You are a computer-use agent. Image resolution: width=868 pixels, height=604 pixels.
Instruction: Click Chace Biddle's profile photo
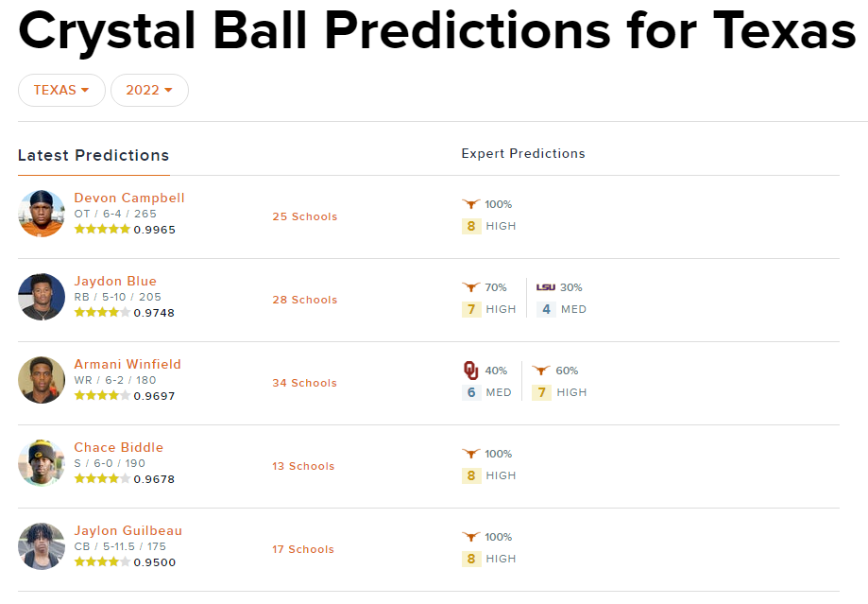[x=42, y=463]
